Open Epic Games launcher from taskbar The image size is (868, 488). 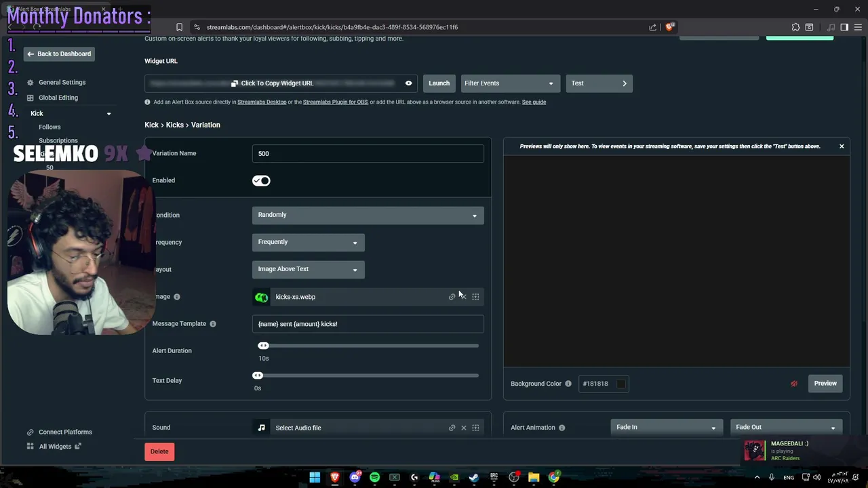494,477
